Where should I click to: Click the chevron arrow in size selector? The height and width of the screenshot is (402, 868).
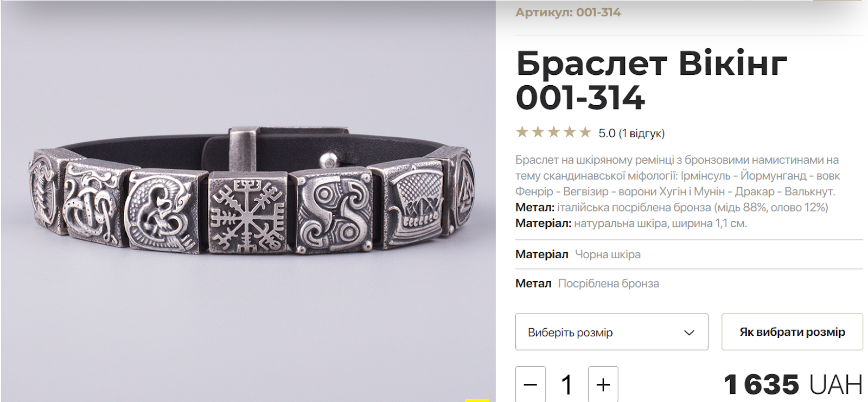[x=689, y=333]
